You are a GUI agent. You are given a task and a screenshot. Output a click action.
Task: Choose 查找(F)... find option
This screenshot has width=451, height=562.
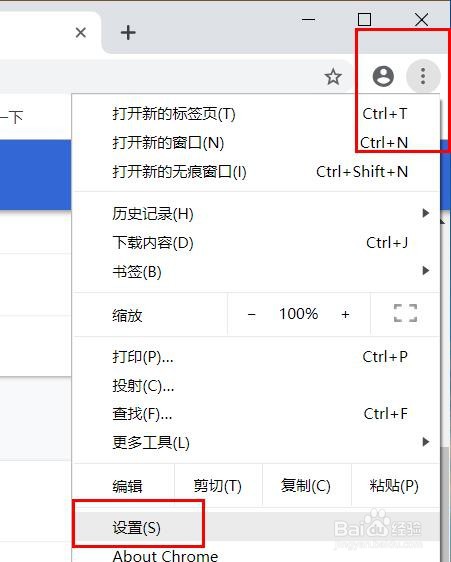tap(256, 414)
